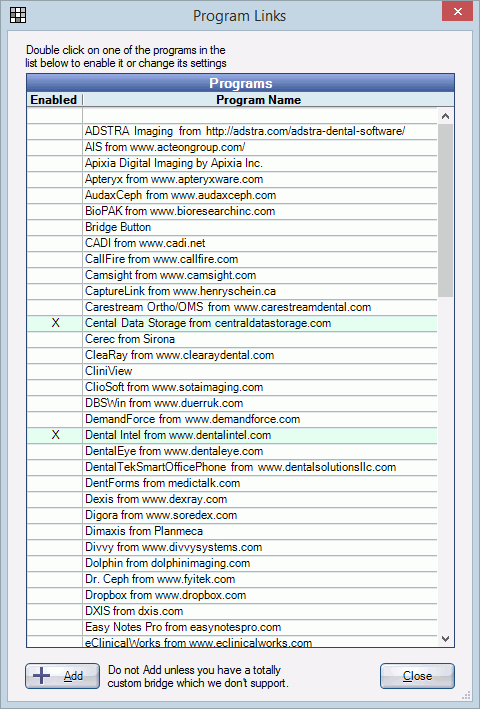Select Dr. Ceph from www.fyitek.com row

point(232,579)
